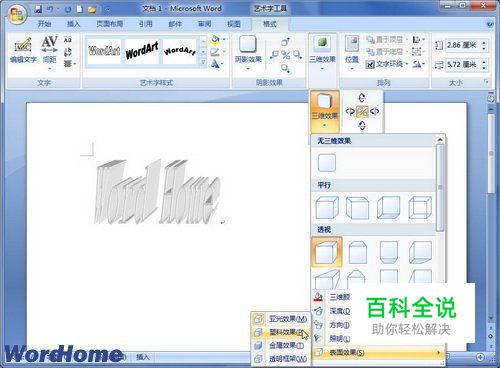Create new blank document icon
The height and width of the screenshot is (368, 500).
[79, 9]
